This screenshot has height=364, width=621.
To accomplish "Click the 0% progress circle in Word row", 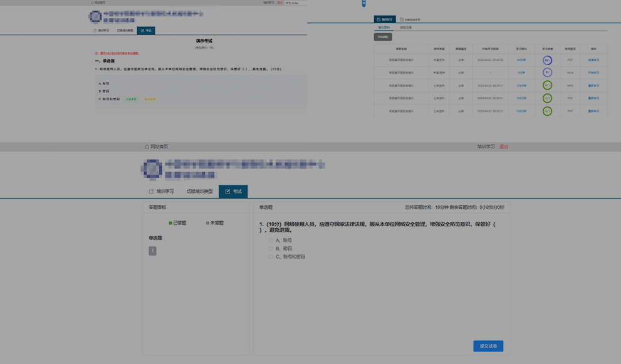I will tap(547, 73).
